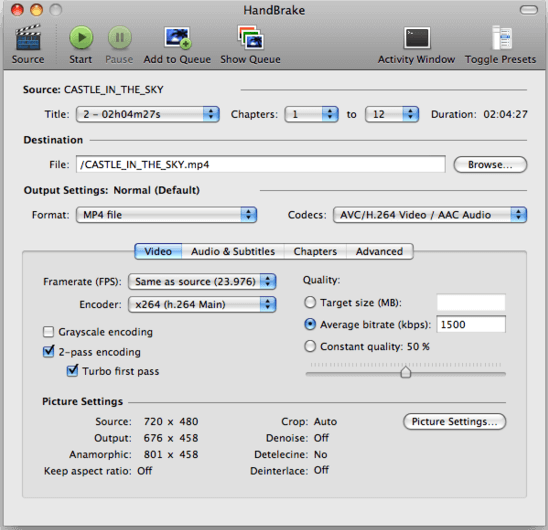
Task: Click the source name CASTLE_IN_THE_SKY
Action: (114, 90)
